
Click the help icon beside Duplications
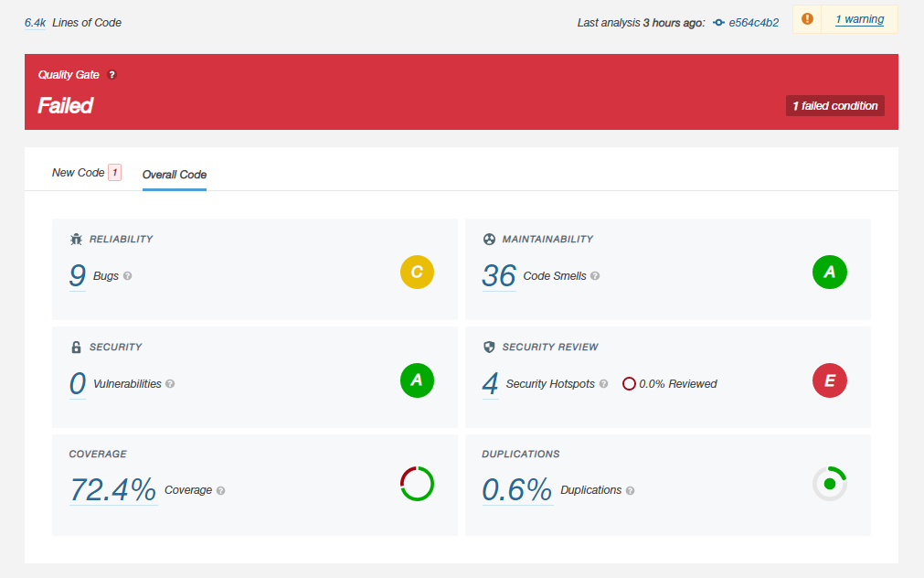point(631,490)
